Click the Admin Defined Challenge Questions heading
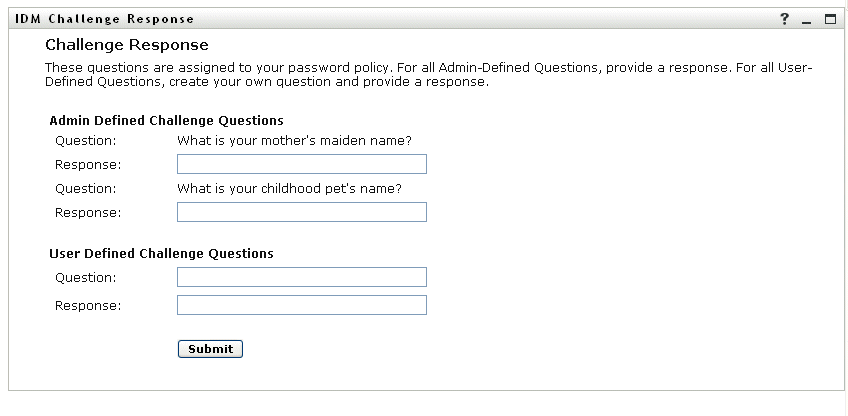Viewport: 848px width, 416px height. pos(166,120)
